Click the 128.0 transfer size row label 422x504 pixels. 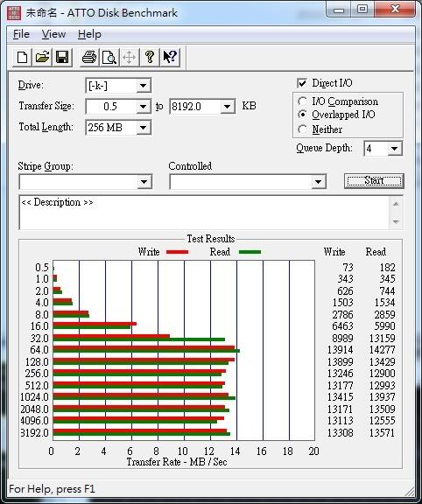tap(37, 362)
